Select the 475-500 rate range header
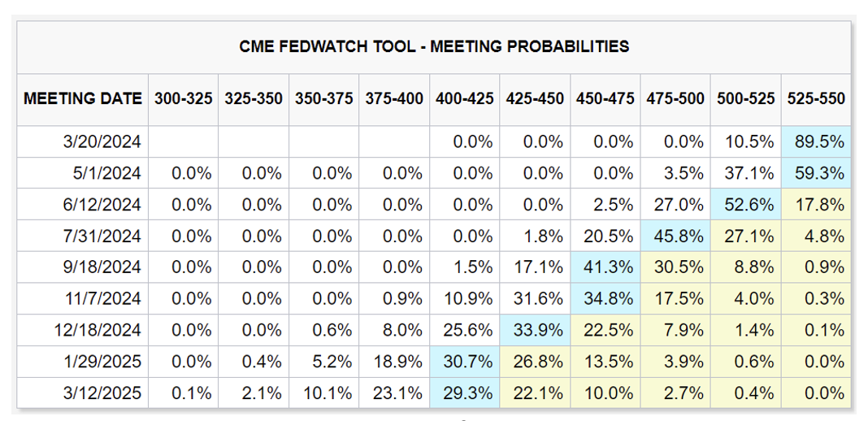Viewport: 868px width, 421px height. point(675,99)
